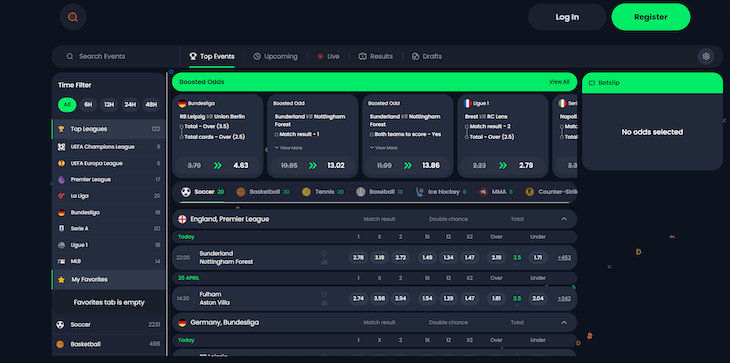Viewport: 730px width, 363px height.
Task: Open Serie A in sidebar
Action: click(x=108, y=229)
